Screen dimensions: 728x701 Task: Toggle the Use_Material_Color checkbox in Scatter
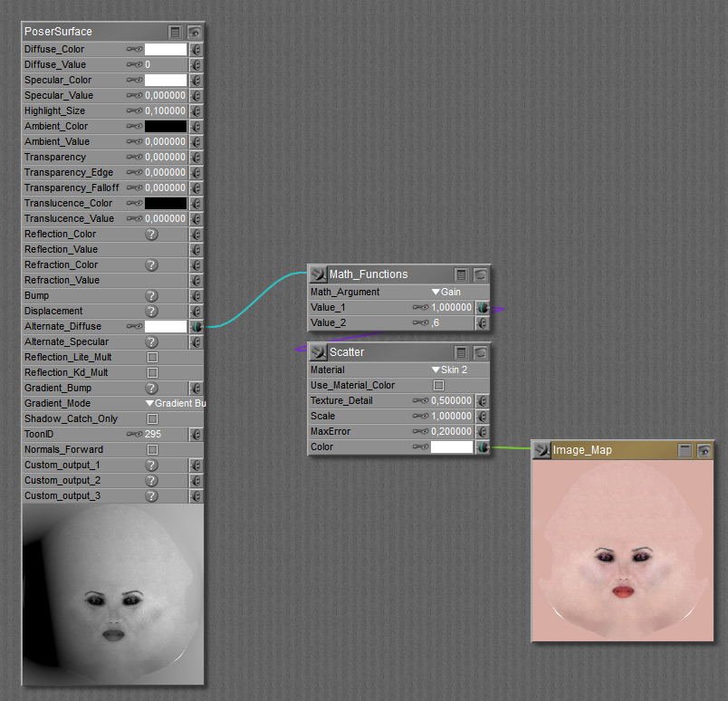[x=439, y=386]
